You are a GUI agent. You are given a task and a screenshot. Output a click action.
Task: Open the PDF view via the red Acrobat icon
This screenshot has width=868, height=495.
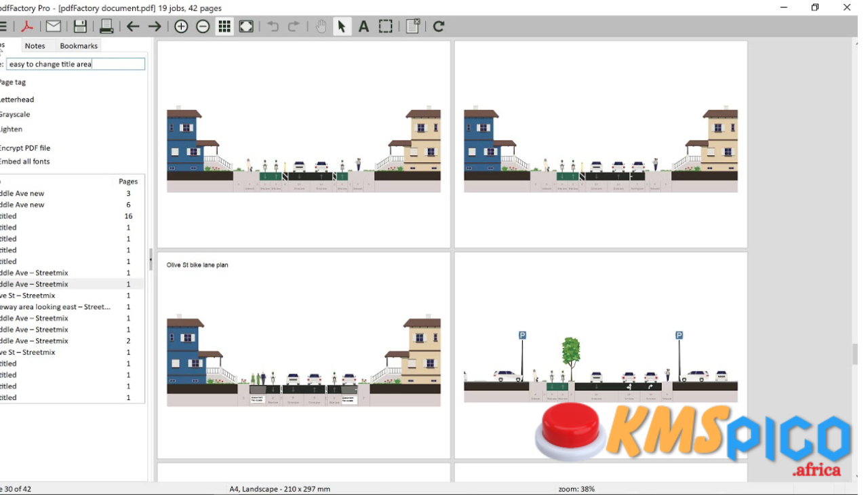pos(26,26)
